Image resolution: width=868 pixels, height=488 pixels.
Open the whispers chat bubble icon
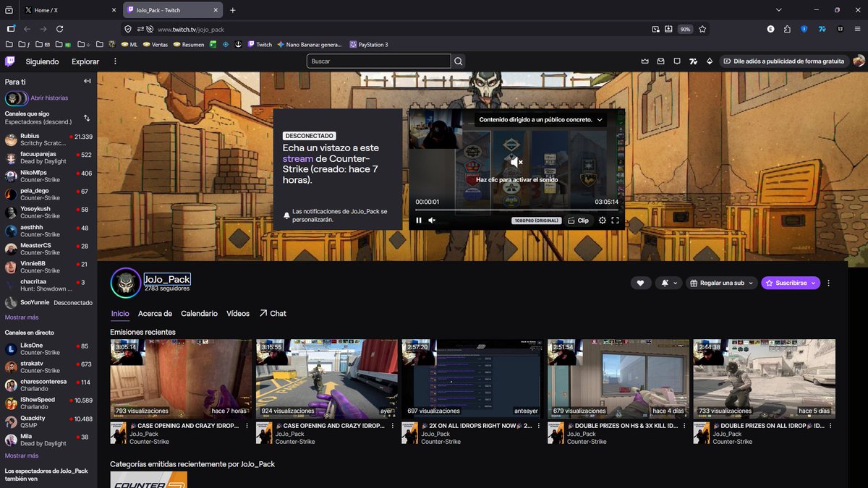click(677, 61)
